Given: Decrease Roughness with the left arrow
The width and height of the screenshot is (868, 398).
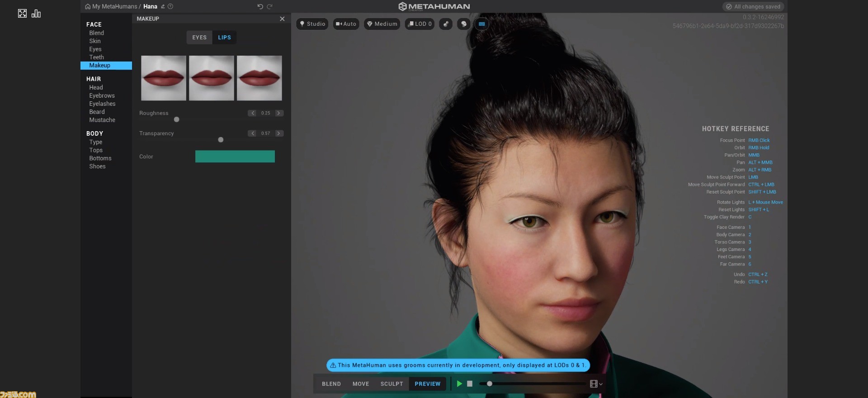Looking at the screenshot, I should click(x=252, y=113).
